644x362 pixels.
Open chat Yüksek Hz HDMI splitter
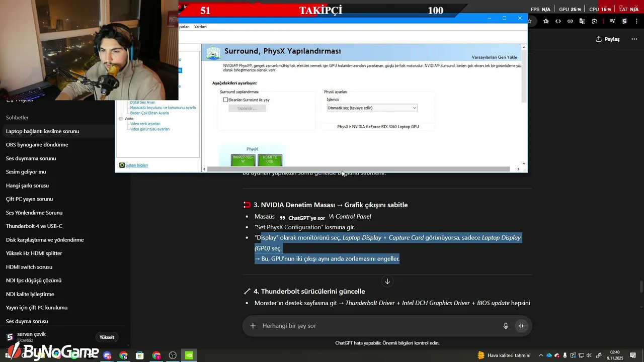[34, 253]
